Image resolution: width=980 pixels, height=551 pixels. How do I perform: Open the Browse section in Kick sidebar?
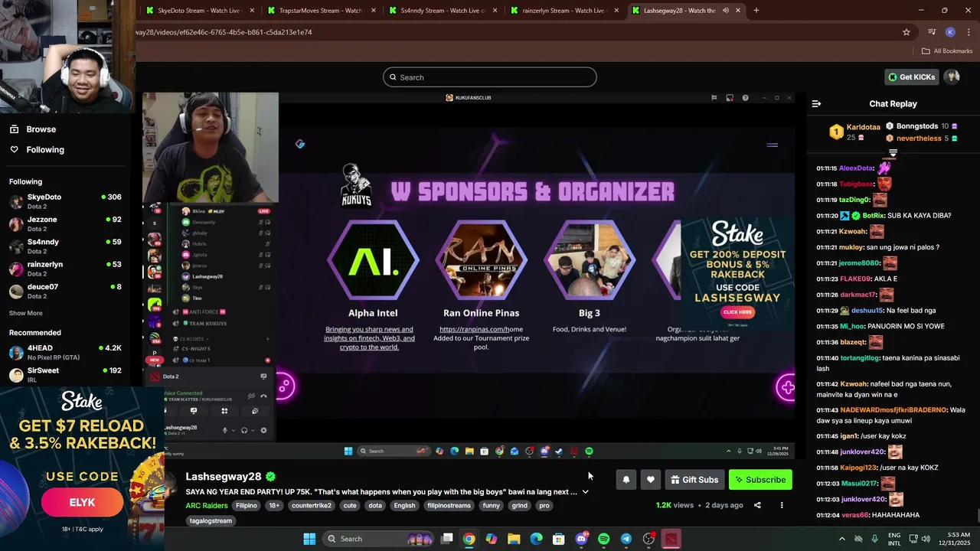(x=33, y=129)
